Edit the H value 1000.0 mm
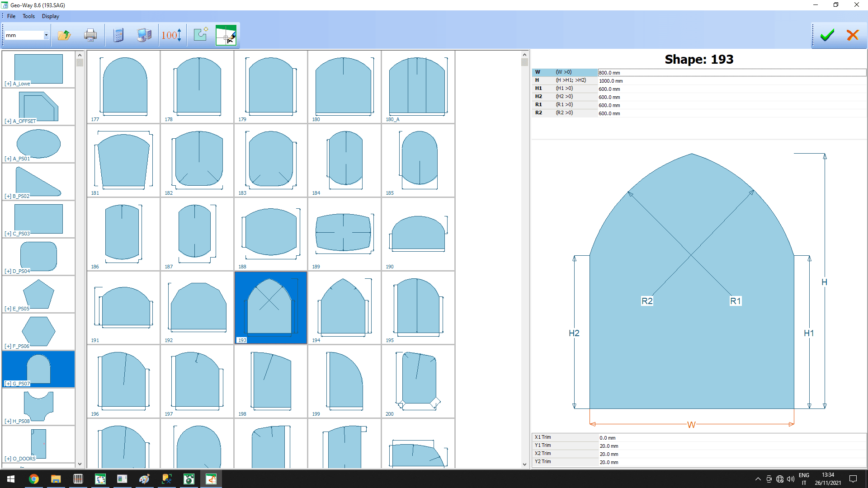868x488 pixels. [732, 81]
